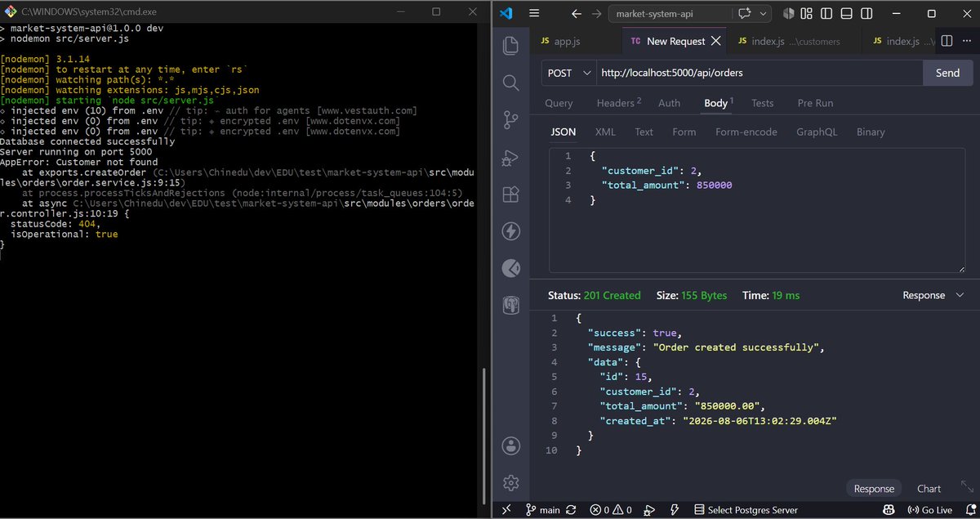Select the JSON body type
Screen dimensions: 980x519
pos(563,132)
